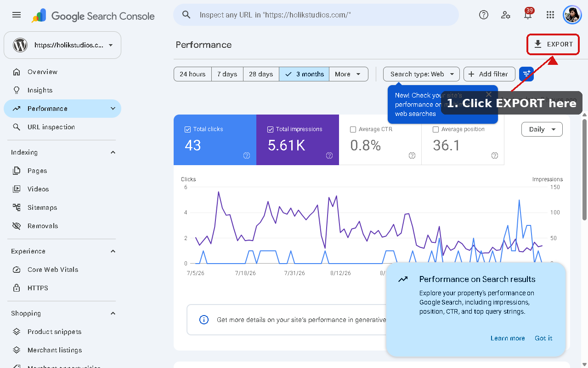Open the property selector dropdown
Image resolution: width=588 pixels, height=368 pixels.
(x=62, y=45)
